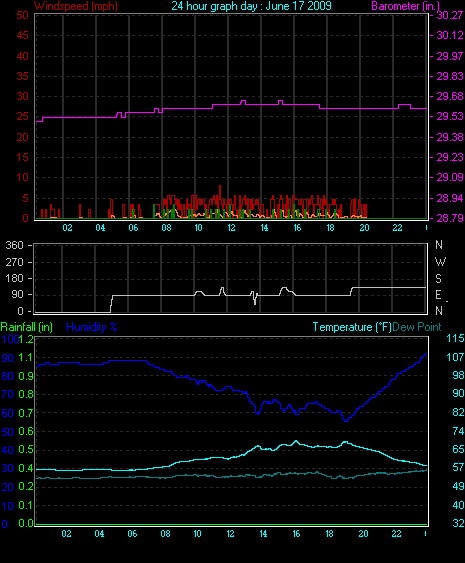
Task: Select red windspeed axis value 15
Action: tap(22, 157)
